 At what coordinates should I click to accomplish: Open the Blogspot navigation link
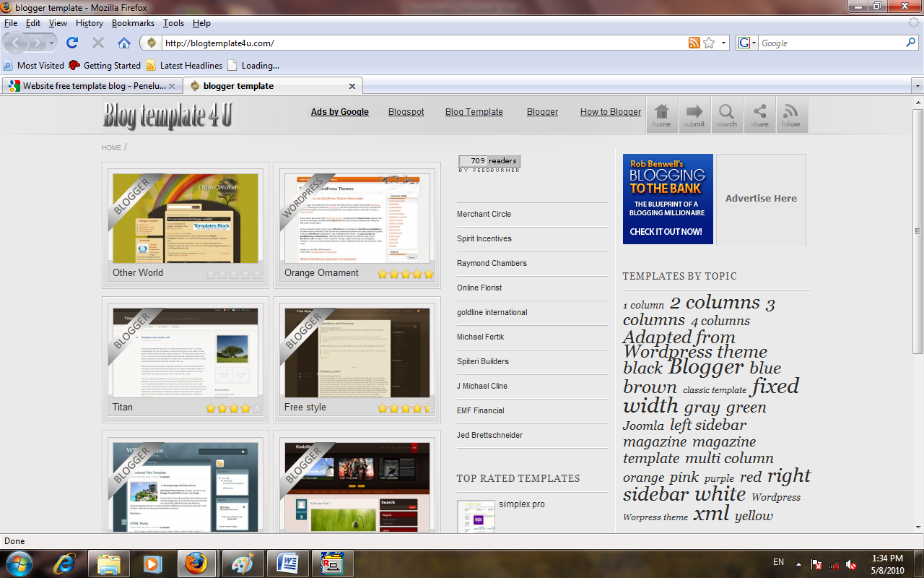406,112
